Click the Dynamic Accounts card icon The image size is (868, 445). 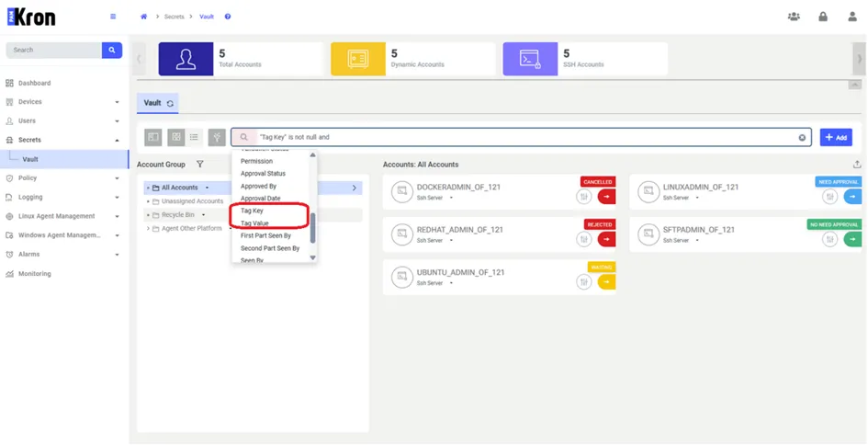click(x=358, y=59)
